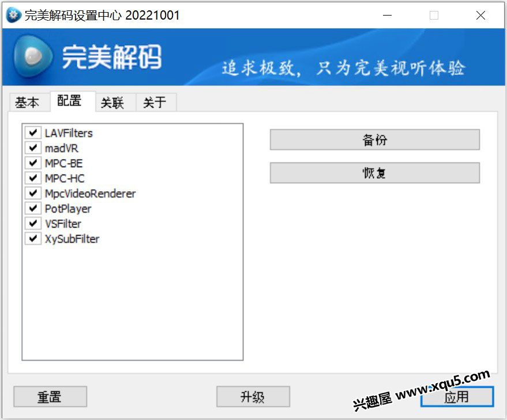Click the 完美解码 banner logo icon
The image size is (507, 420).
[x=33, y=56]
